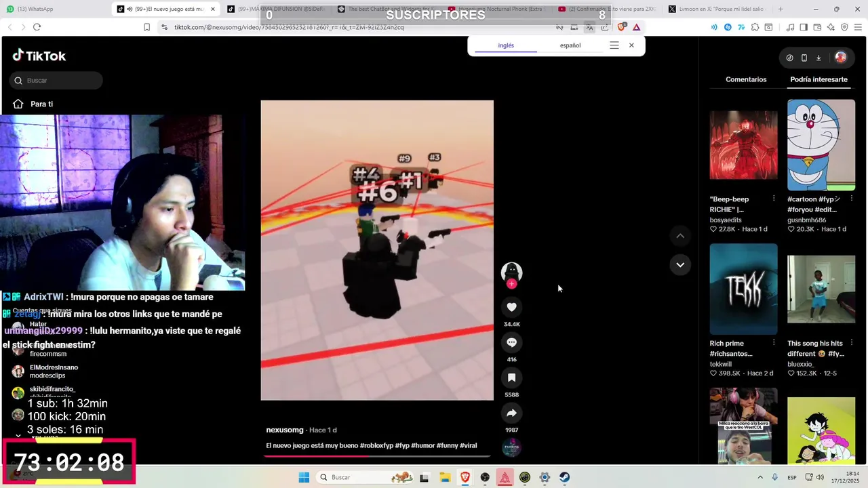Screen dimensions: 868x488
Task: Open the Windows Start menu
Action: tap(304, 477)
